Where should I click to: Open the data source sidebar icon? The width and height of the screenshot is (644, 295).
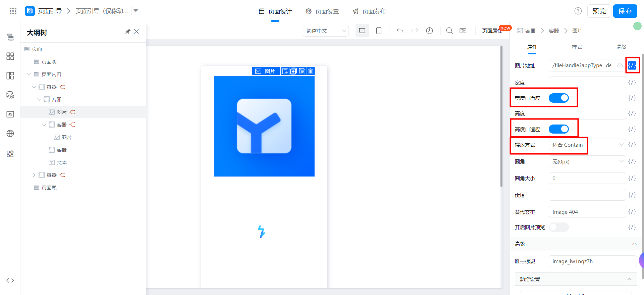[x=10, y=95]
